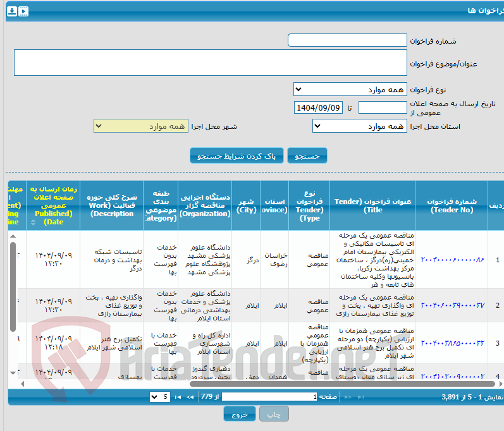
Task: Click the horizontal scrollbar right arrow
Action: [x=501, y=384]
